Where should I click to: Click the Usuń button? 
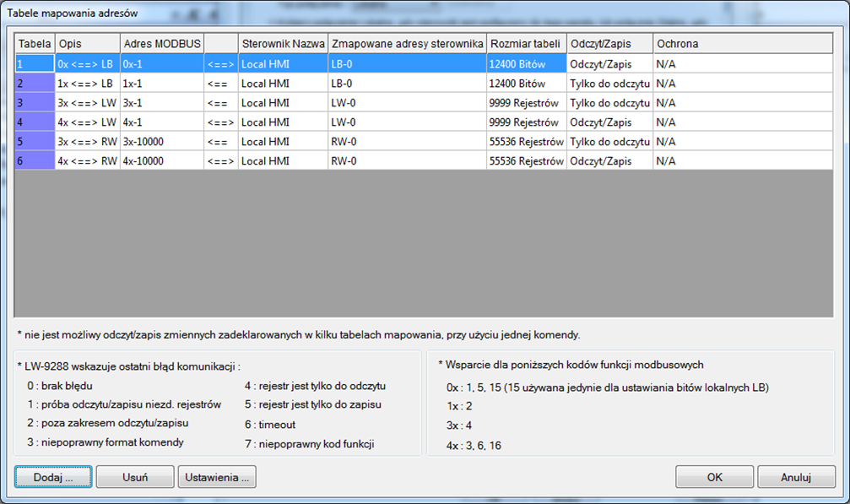point(135,477)
